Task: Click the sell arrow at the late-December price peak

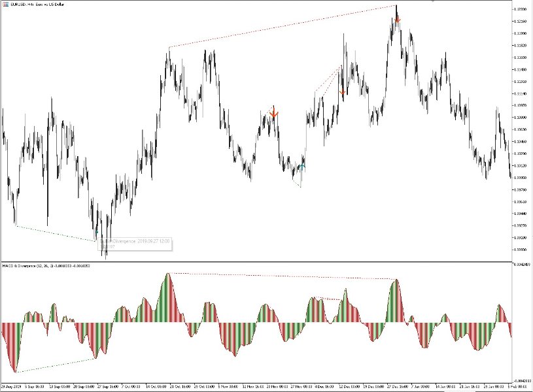Action: (398, 21)
